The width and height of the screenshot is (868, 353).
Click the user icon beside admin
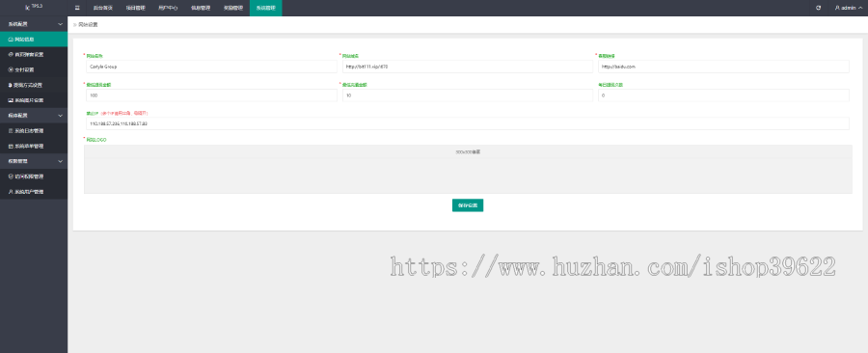[x=837, y=9]
